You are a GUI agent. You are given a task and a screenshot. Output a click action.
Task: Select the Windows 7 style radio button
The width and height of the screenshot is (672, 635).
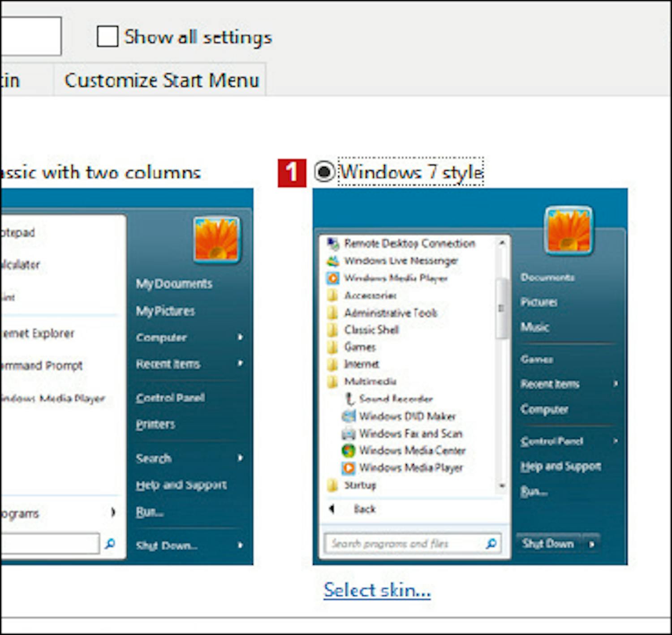point(324,172)
